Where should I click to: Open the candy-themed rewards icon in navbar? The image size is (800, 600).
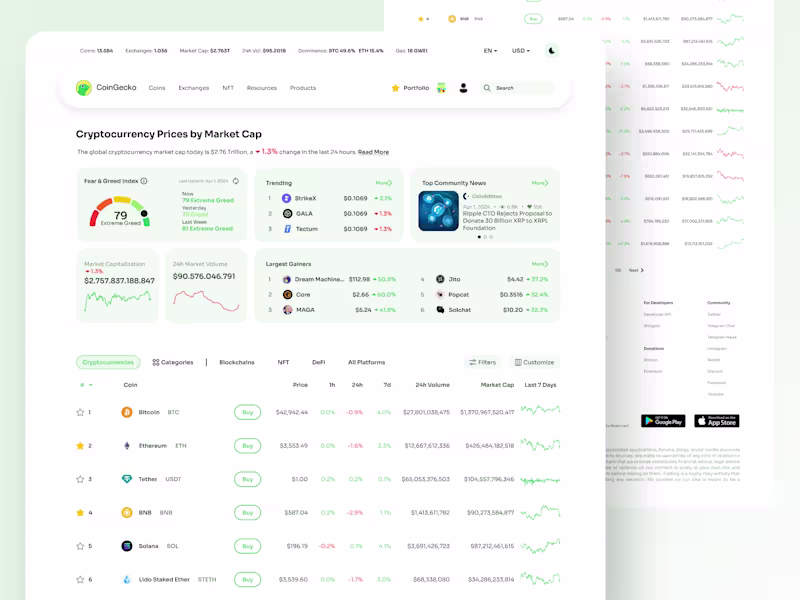tap(442, 88)
